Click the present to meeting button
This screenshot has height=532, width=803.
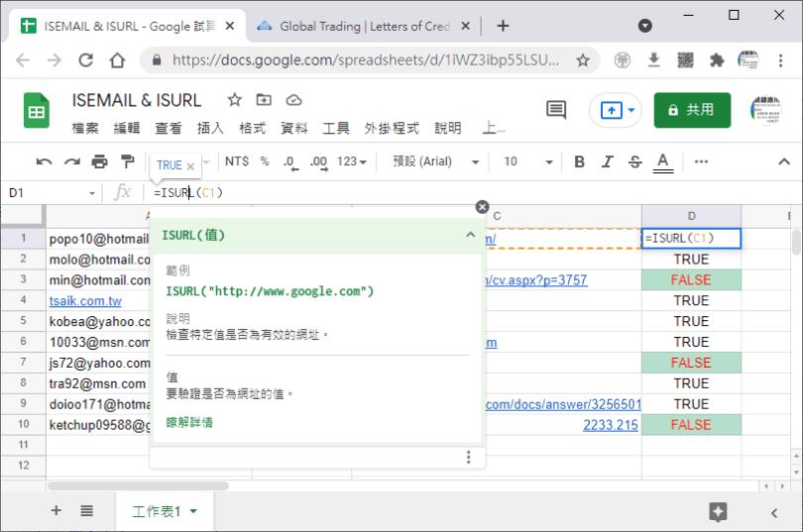(x=611, y=110)
